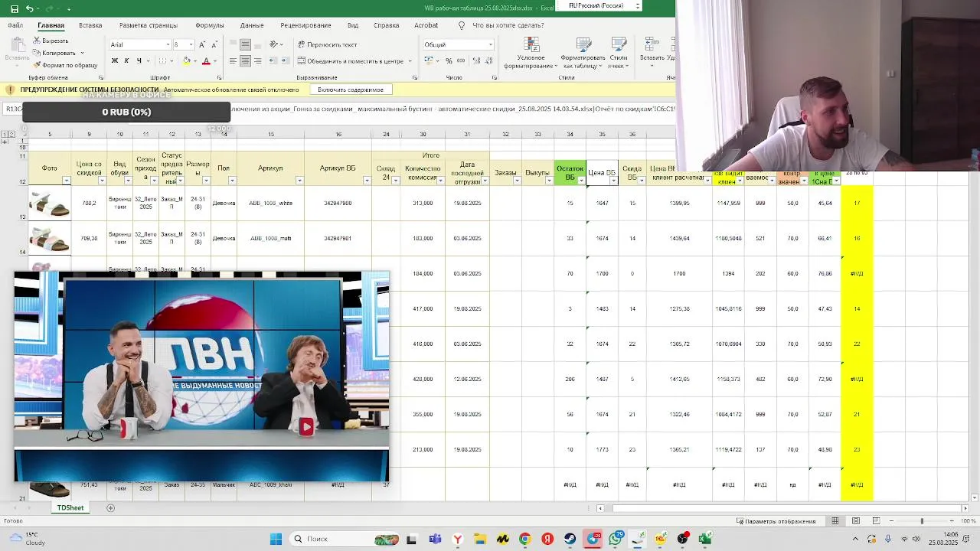Apply percent % number format
980x551 pixels.
point(449,60)
